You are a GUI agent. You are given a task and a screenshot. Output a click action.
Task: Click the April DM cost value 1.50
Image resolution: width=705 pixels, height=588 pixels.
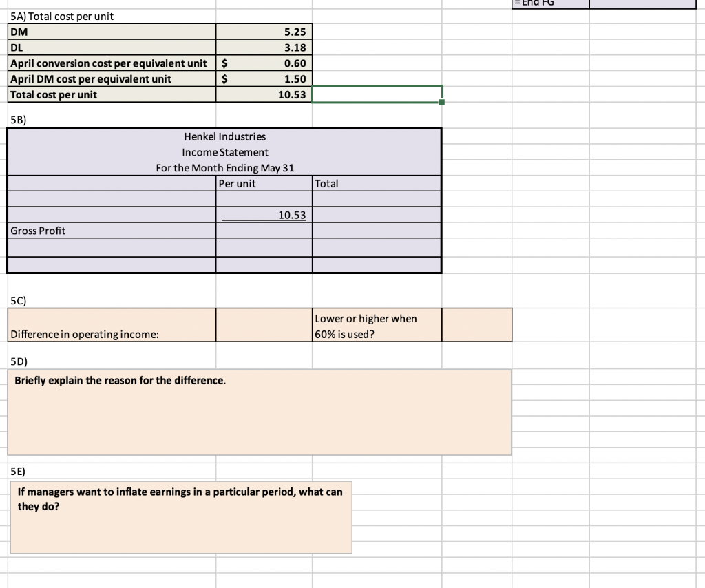coord(264,79)
